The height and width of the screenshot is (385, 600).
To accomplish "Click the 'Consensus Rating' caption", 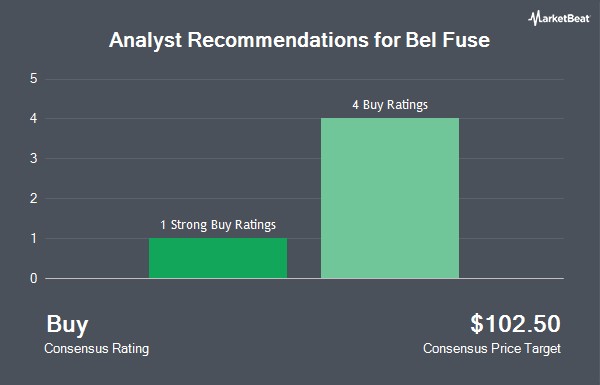I will [x=96, y=349].
